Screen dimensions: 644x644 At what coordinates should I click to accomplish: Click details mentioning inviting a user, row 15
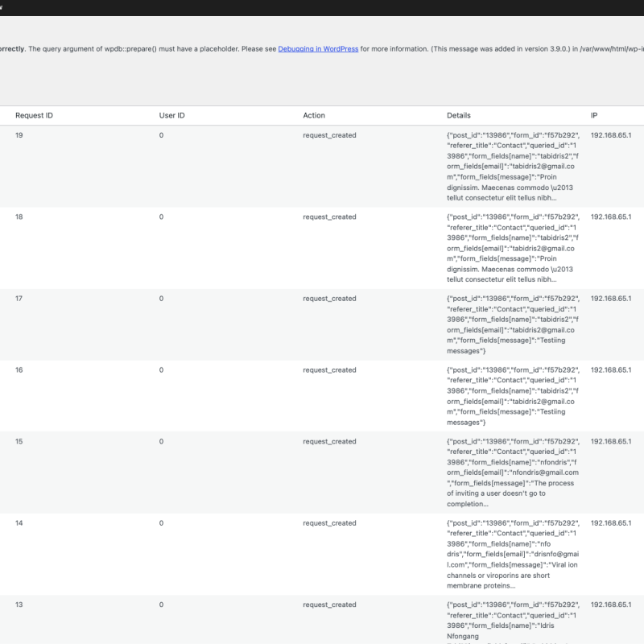pos(513,473)
